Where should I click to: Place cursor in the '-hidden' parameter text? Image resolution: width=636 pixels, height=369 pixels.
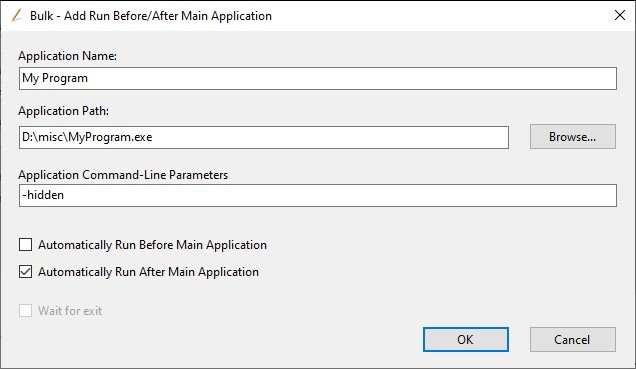pos(43,195)
